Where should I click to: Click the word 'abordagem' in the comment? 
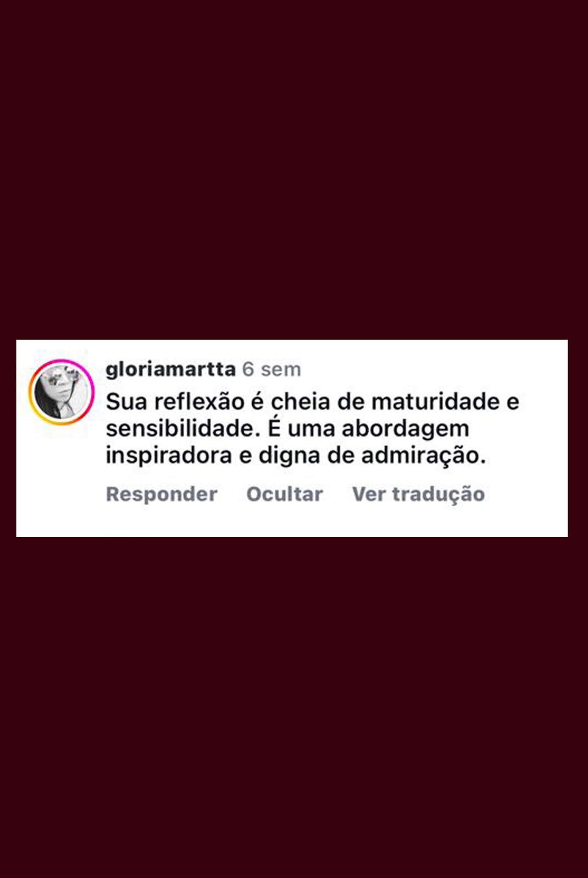(x=405, y=428)
